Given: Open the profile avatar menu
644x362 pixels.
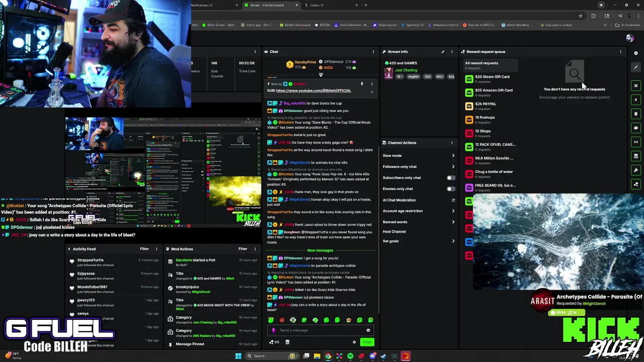Looking at the screenshot, I should point(629,38).
